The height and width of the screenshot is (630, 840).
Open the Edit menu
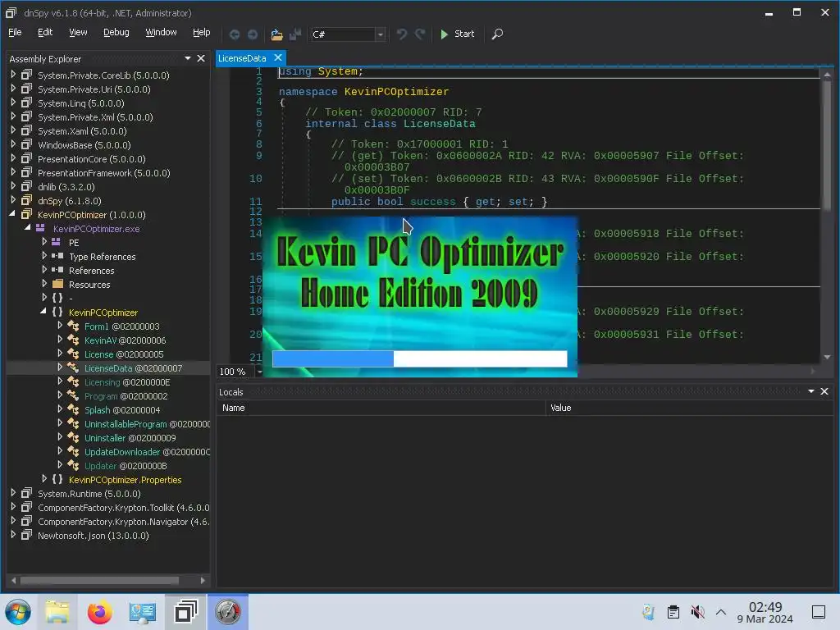pos(45,32)
